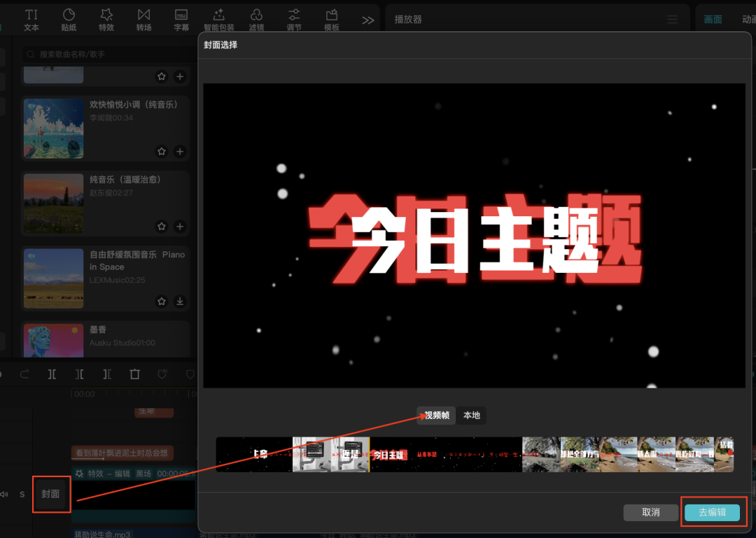Click the 智能包装 smart packaging icon
Image resolution: width=756 pixels, height=538 pixels.
pyautogui.click(x=218, y=19)
